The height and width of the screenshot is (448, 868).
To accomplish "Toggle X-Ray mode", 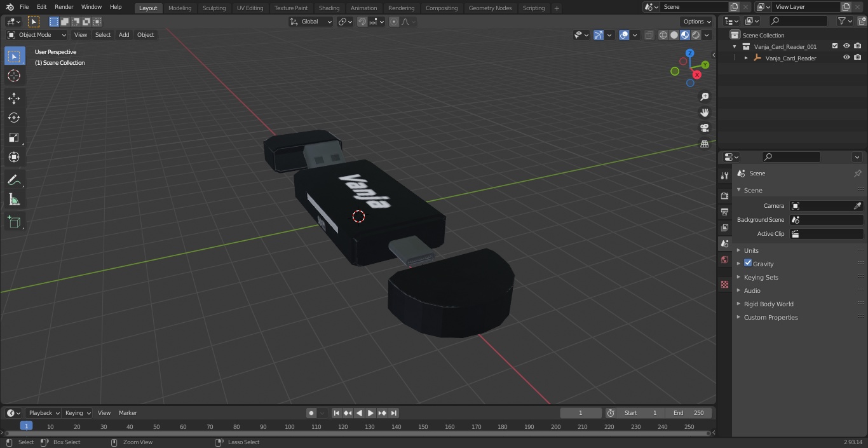I will (x=649, y=35).
